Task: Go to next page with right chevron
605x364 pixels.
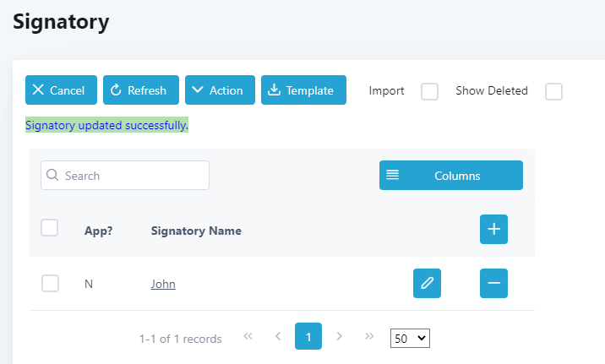Action: [x=339, y=336]
